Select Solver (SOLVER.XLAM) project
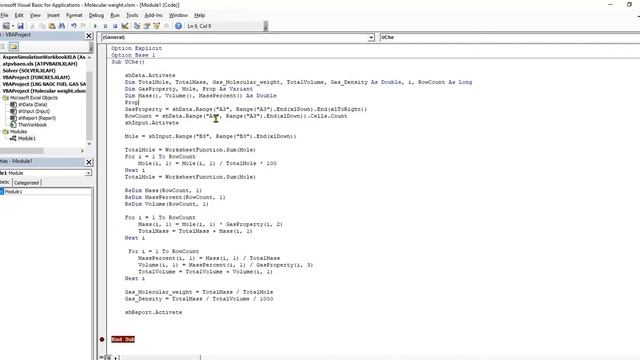The width and height of the screenshot is (640, 360). click(29, 71)
